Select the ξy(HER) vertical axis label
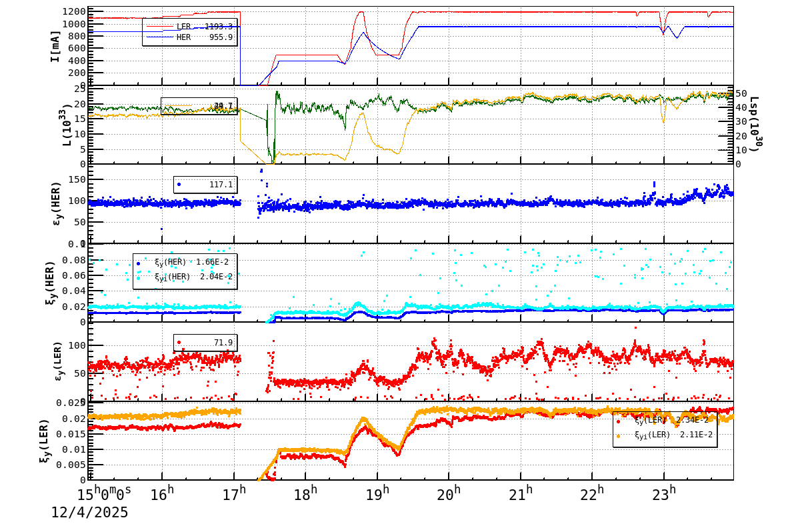Screen dimensions: 800x532 tap(51, 283)
